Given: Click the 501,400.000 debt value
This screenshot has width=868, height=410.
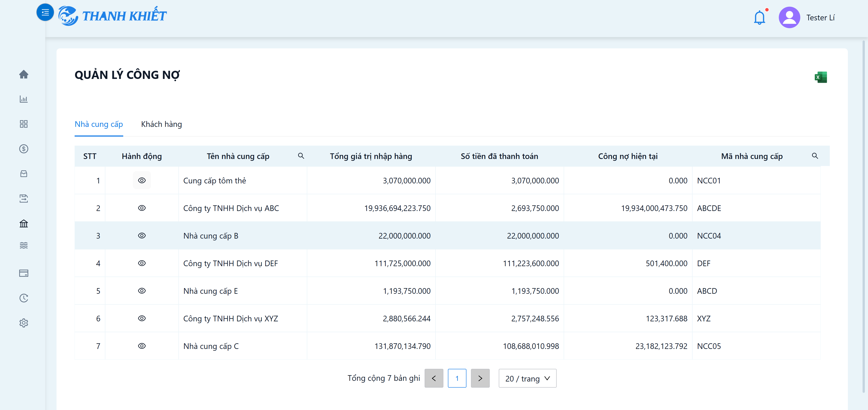Looking at the screenshot, I should (666, 263).
